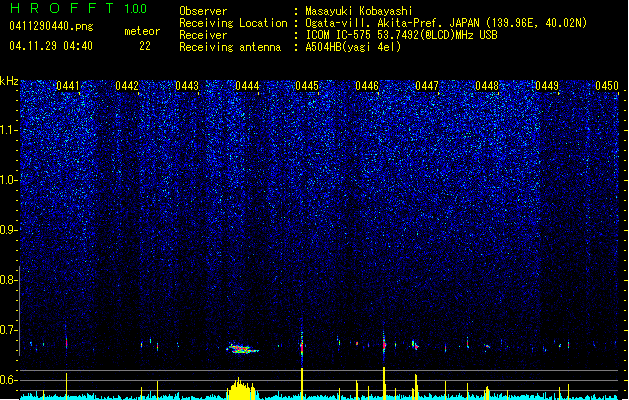Click the meteor count value 22

(145, 46)
